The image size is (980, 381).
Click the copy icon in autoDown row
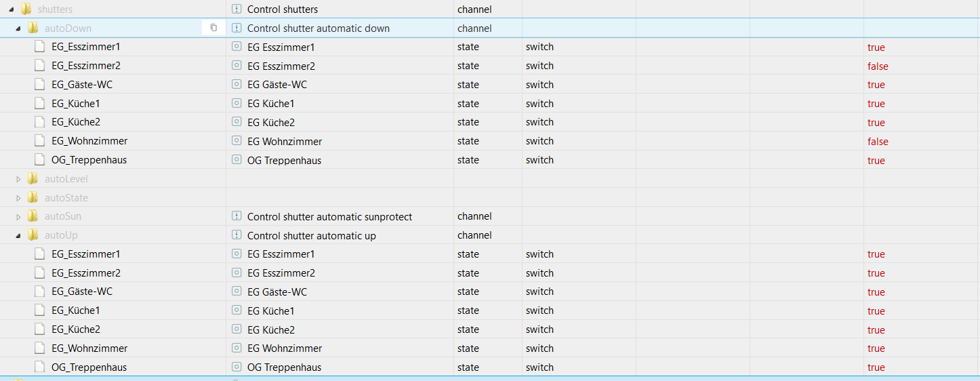(x=213, y=28)
